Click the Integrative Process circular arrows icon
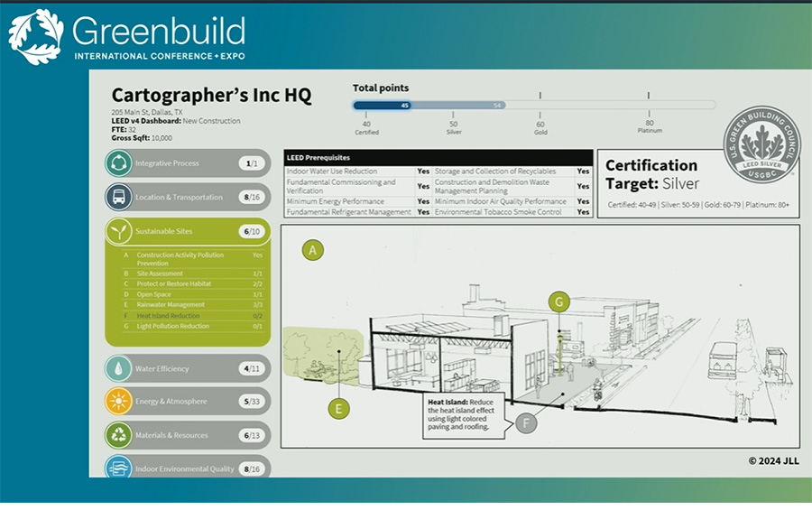812x510 pixels. [x=119, y=163]
